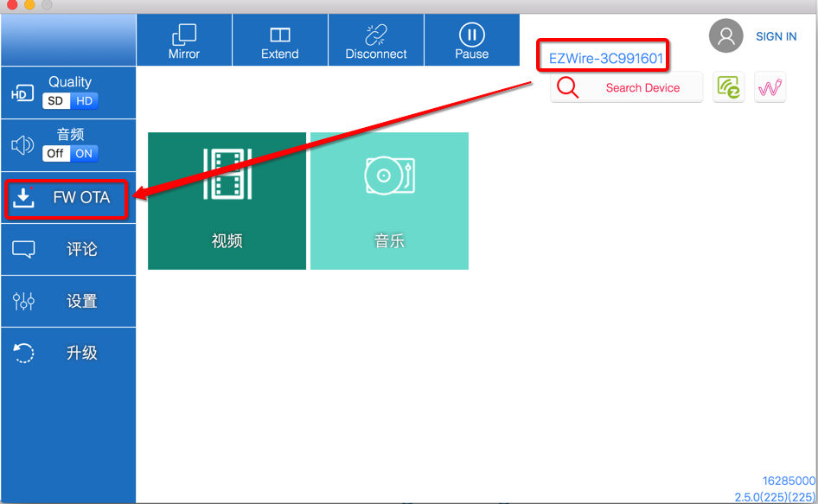Open the 评论 comments section
Screen dimensions: 818x504
click(67, 249)
